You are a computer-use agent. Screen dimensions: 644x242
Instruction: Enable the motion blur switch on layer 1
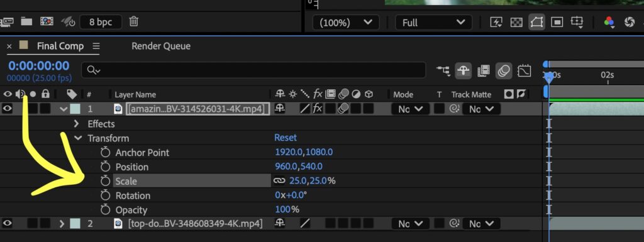click(343, 109)
